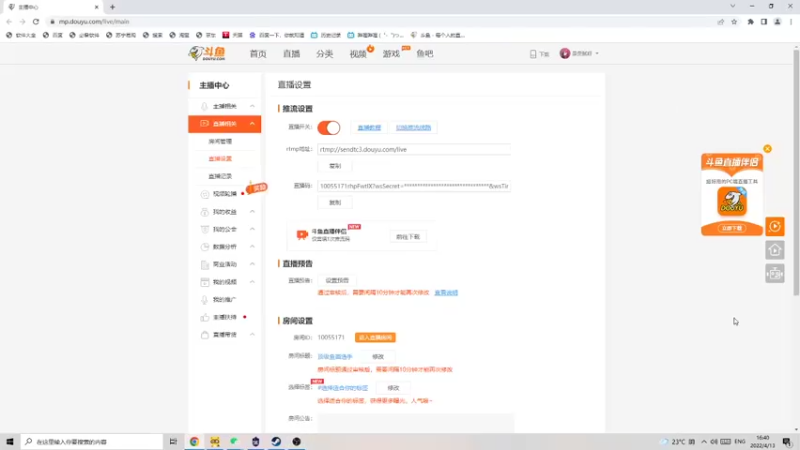Click the user avatar in the header

(564, 53)
